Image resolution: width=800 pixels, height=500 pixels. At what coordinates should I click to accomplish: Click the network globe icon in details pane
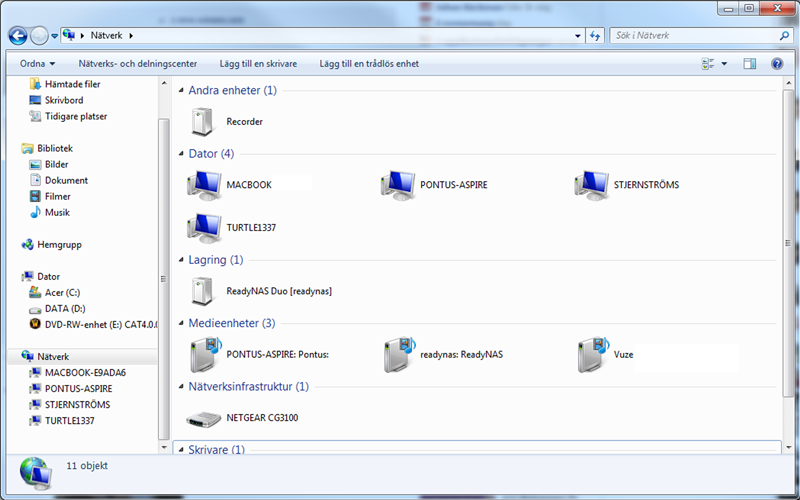point(36,474)
